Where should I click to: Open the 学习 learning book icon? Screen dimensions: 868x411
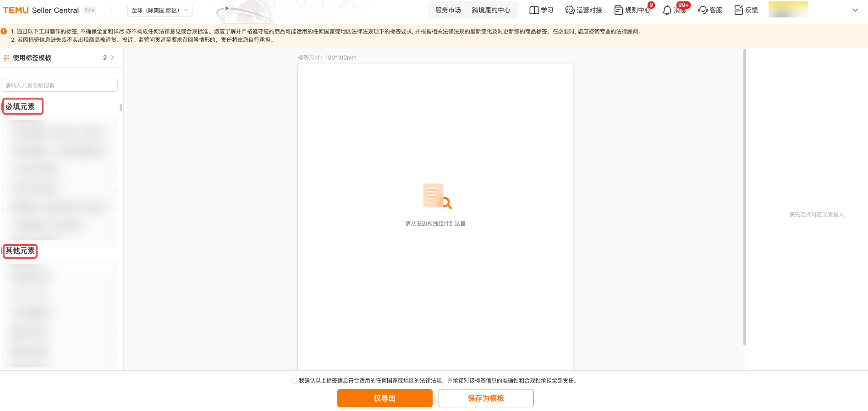pyautogui.click(x=534, y=10)
